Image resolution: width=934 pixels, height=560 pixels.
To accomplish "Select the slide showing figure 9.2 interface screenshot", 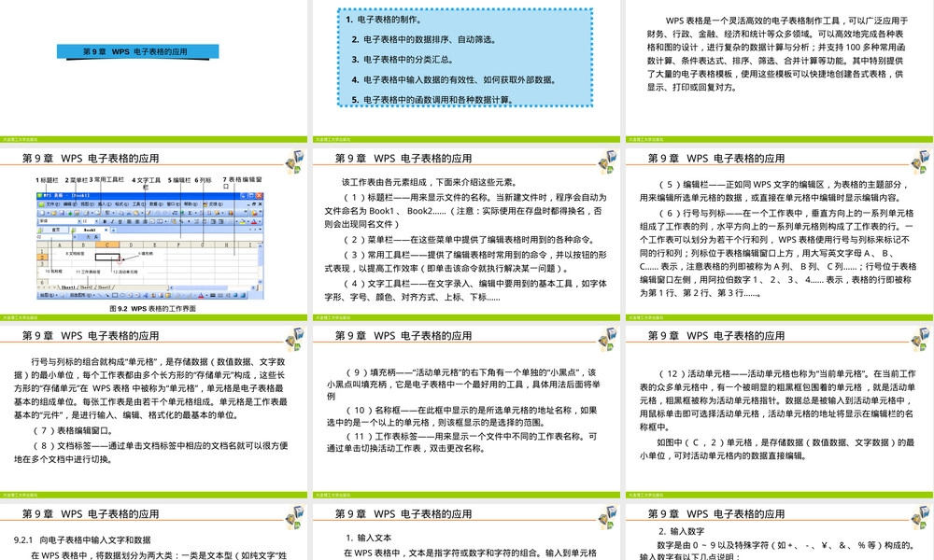I will point(153,234).
